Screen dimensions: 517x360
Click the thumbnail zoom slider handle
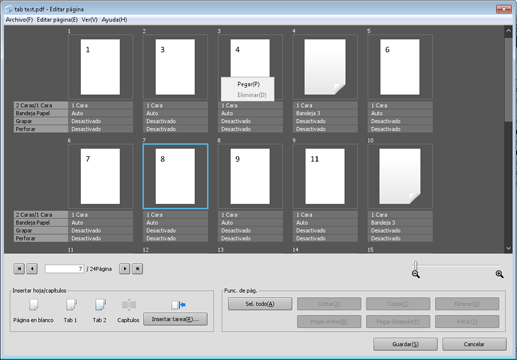click(415, 265)
